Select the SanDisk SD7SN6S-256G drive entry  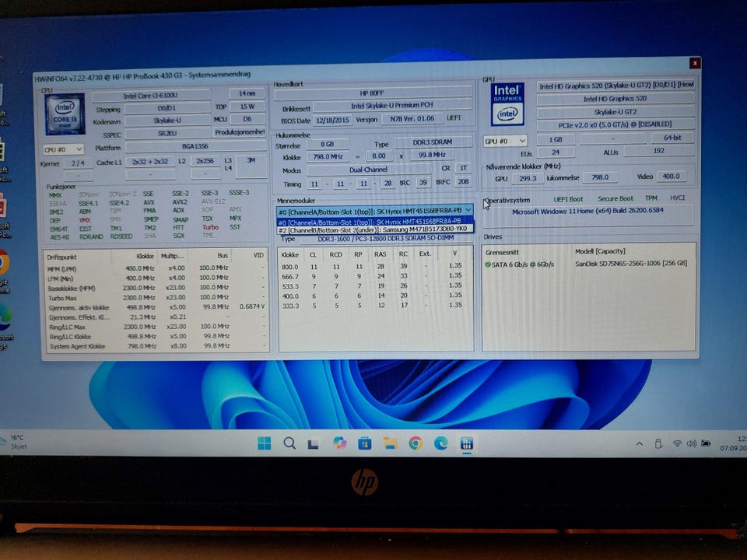(631, 264)
